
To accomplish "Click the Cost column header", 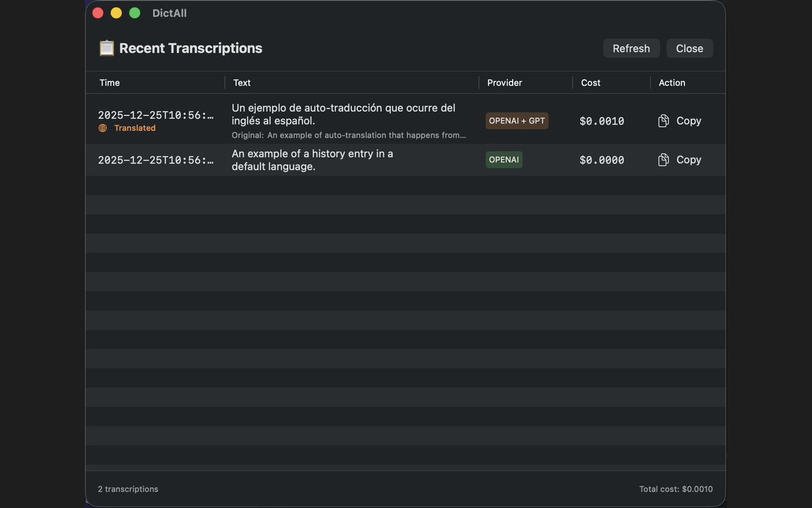I will [591, 83].
